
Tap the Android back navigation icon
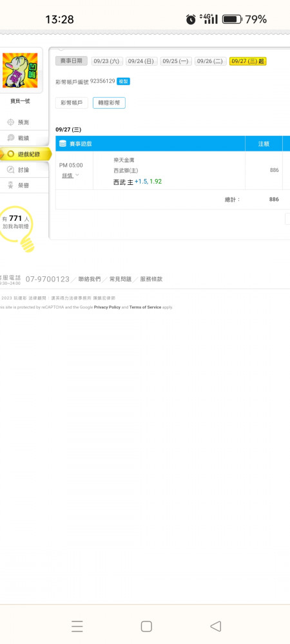(216, 626)
